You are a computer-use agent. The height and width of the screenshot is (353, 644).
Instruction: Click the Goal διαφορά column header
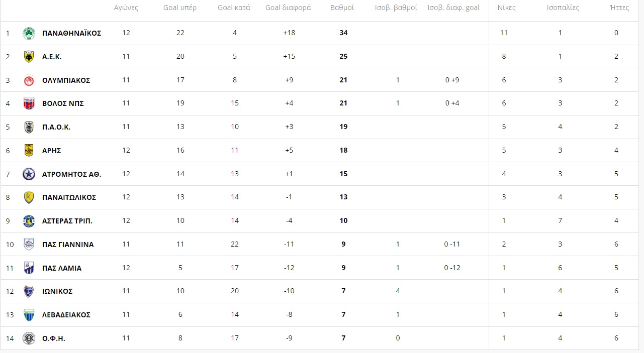[288, 8]
